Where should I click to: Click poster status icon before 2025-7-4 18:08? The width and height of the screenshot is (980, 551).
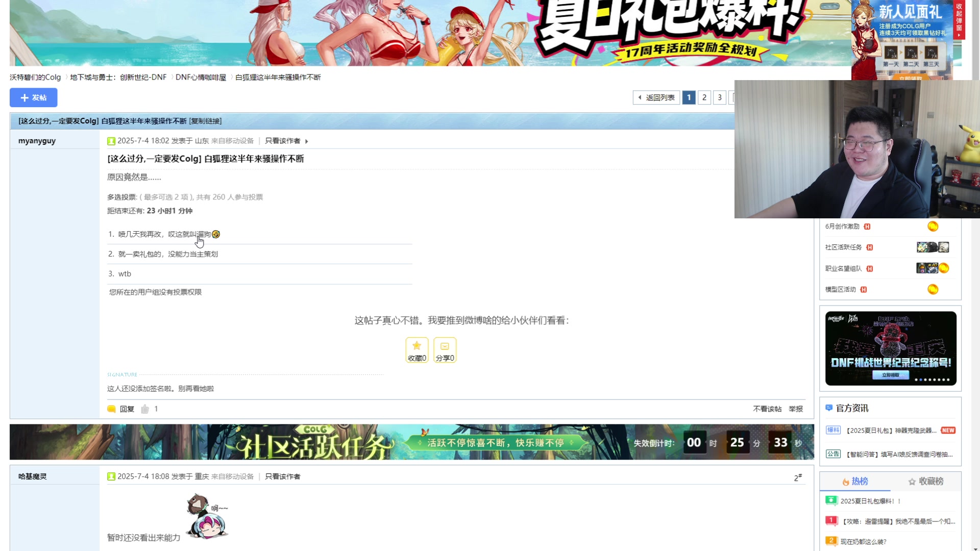111,477
